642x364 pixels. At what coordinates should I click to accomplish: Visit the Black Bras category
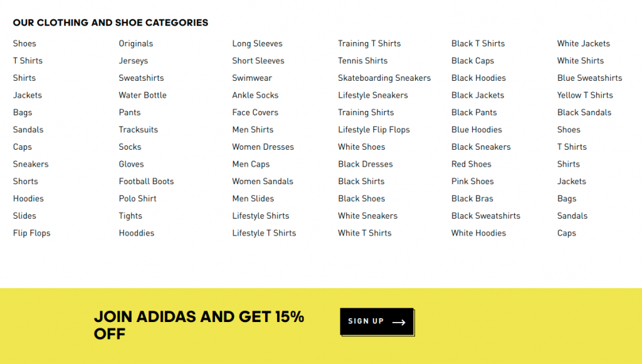pos(472,199)
